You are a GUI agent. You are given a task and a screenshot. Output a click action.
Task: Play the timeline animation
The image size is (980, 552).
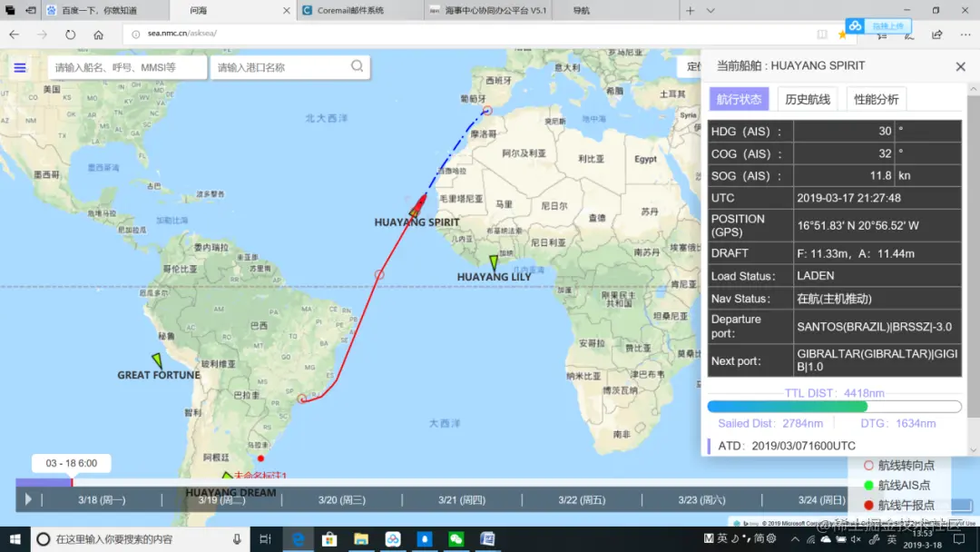coord(27,499)
